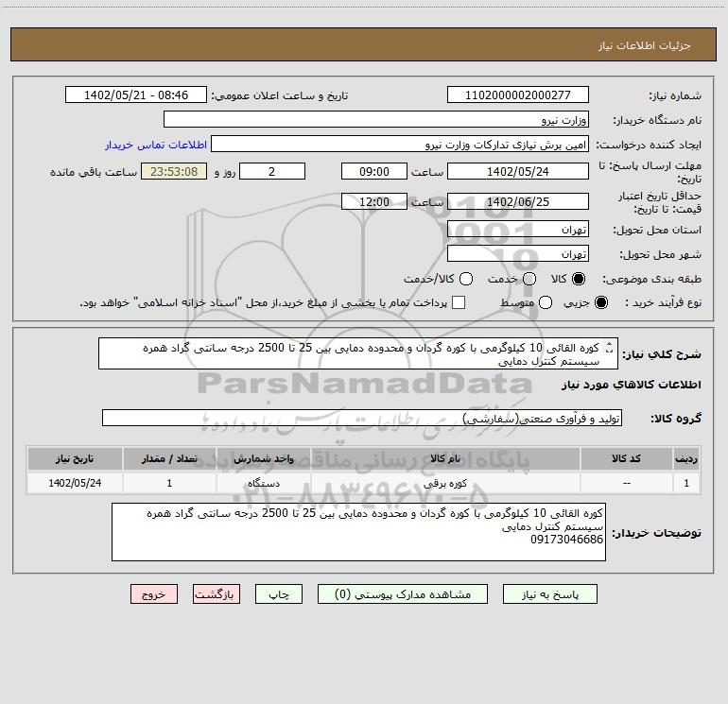This screenshot has width=728, height=704.
Task: Click the goods group field 'تولید و فرآوری صنعتی'
Action: click(x=362, y=418)
